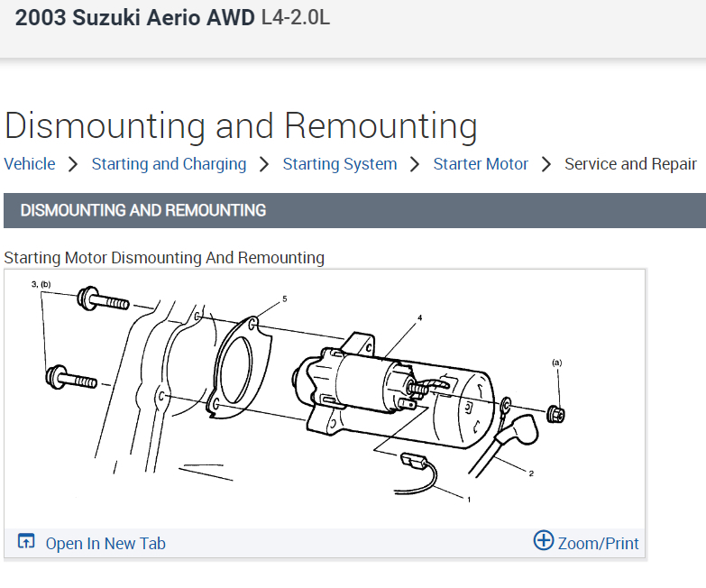Screen dimensions: 706x588
Task: Click the large Dismounting and Remounting page heading
Action: point(241,126)
